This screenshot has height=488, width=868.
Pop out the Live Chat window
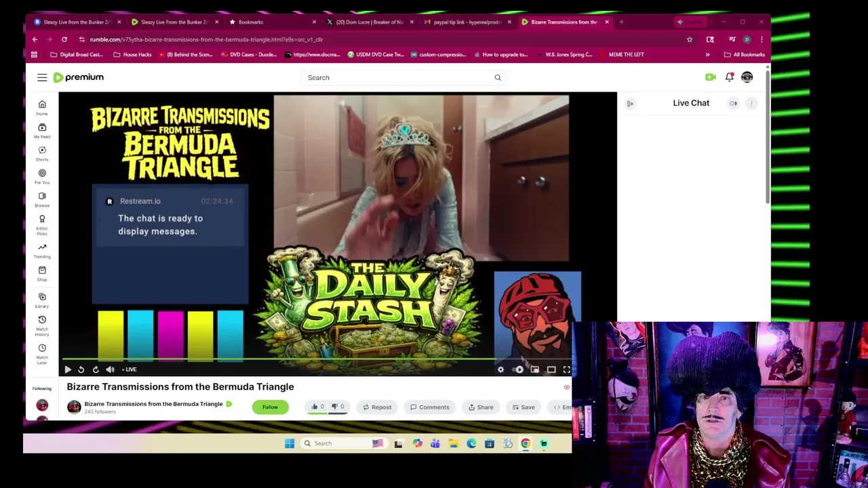[733, 103]
